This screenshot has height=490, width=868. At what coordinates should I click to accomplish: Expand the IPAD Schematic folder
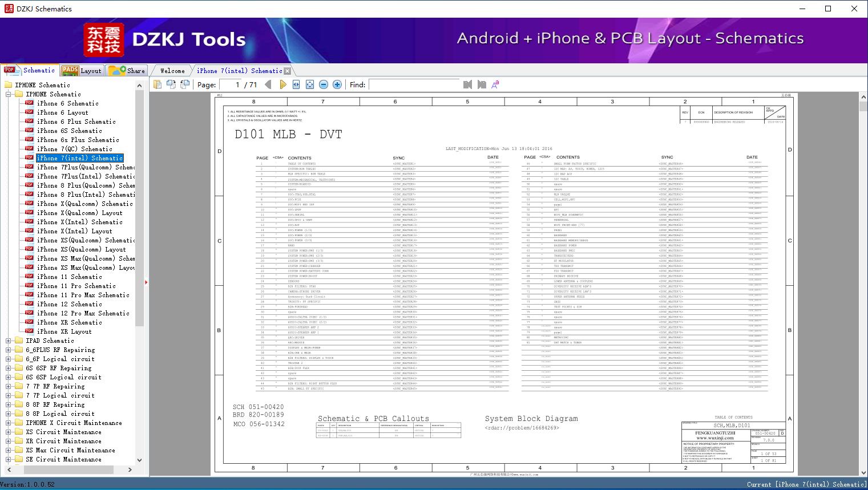(9, 341)
